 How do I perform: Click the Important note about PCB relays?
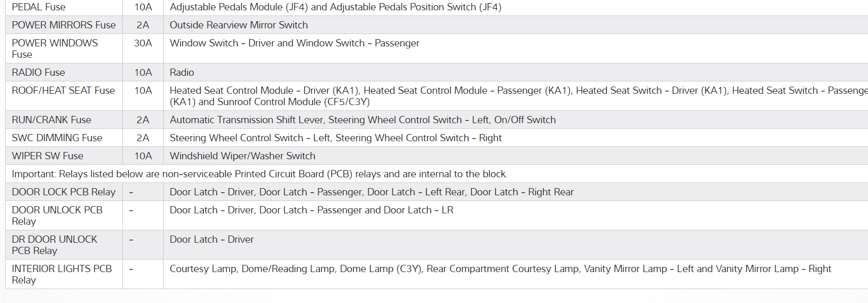tap(260, 174)
